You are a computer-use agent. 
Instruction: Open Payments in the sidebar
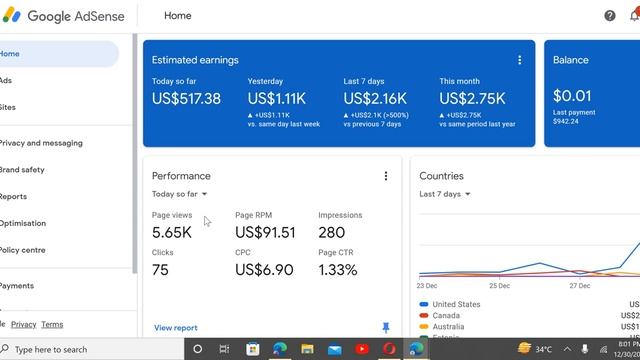click(x=17, y=286)
